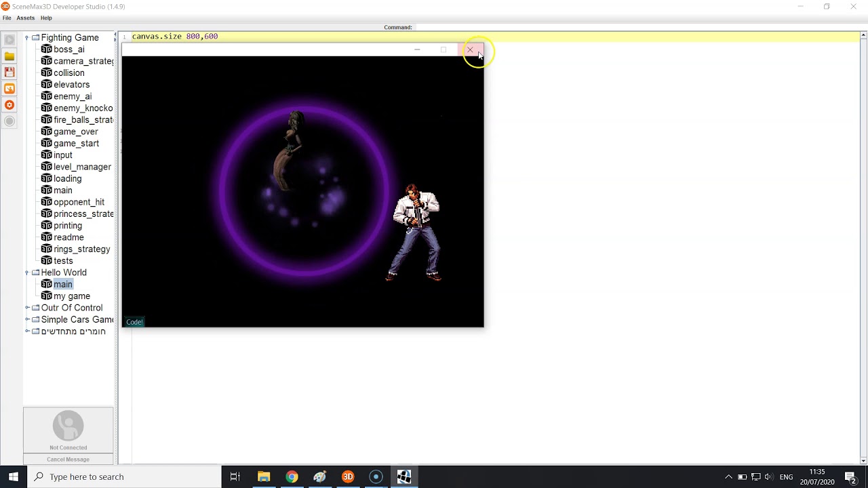Click the Code! button in game window
This screenshot has width=868, height=488.
(134, 322)
